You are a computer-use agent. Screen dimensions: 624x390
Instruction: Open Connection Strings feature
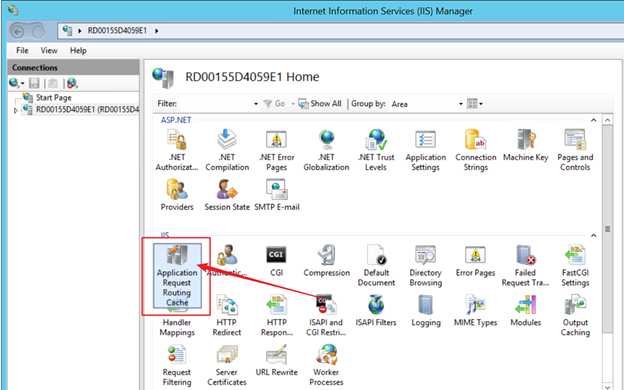[x=476, y=150]
